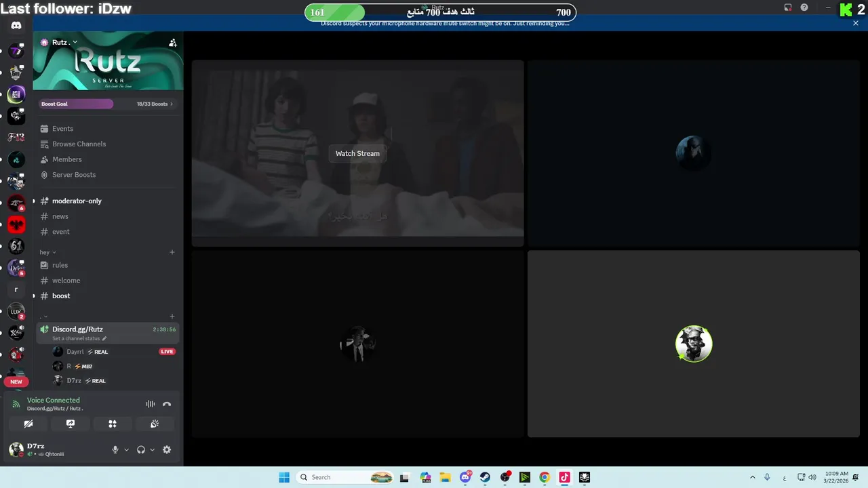Create a channel in the hey category

tap(172, 252)
